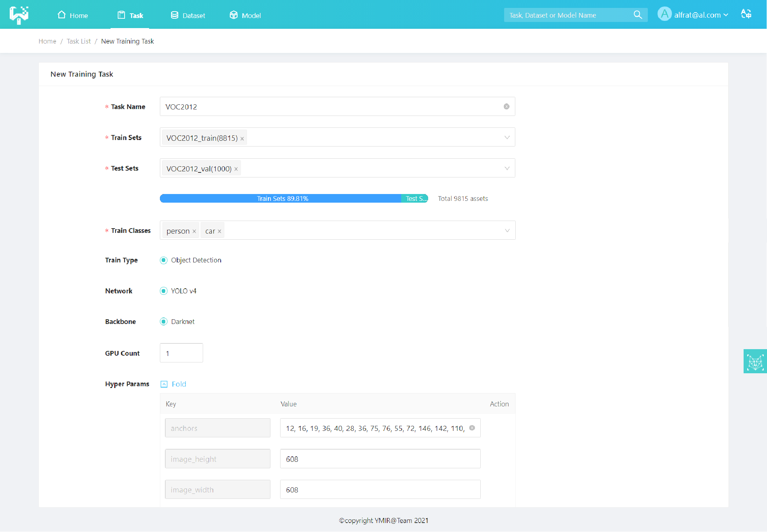
Task: Select Object Detection train type
Action: click(x=164, y=260)
